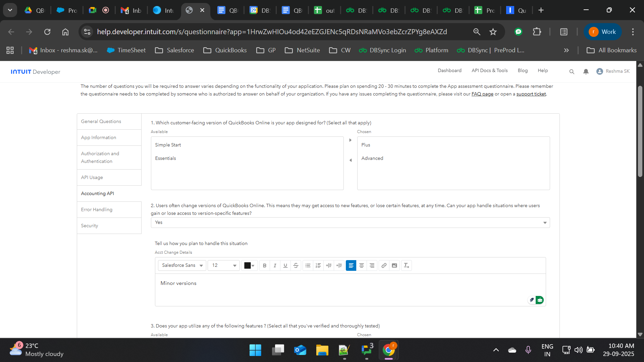644x362 pixels.
Task: Move selection to Chosen with right arrow
Action: (350, 140)
